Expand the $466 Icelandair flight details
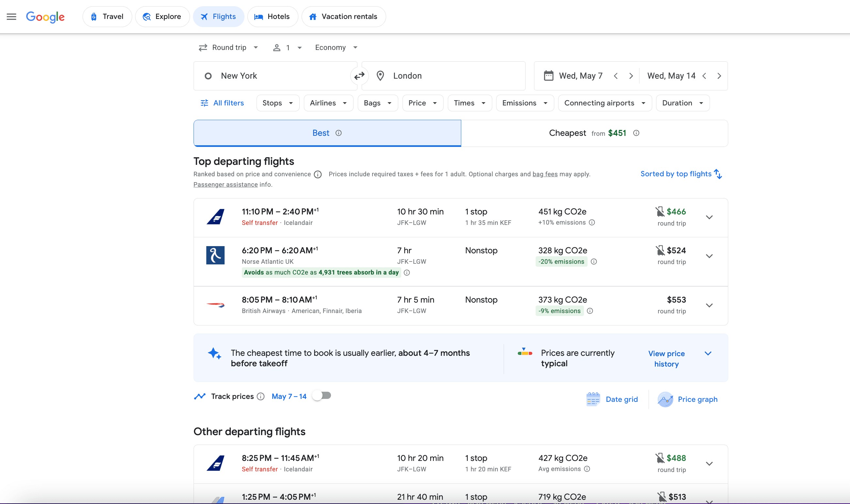Screen dimensions: 850x504 [x=709, y=217]
